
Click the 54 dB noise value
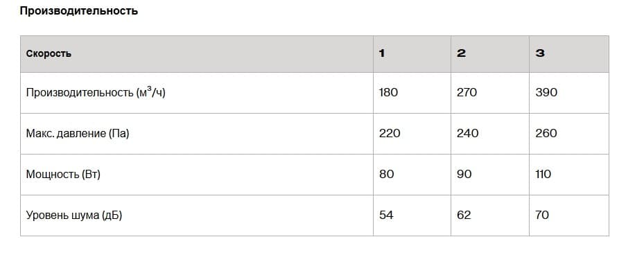tap(386, 216)
